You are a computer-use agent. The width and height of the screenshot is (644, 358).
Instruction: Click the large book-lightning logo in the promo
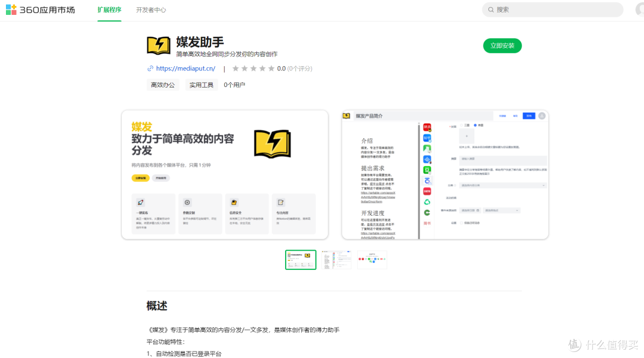pyautogui.click(x=273, y=144)
